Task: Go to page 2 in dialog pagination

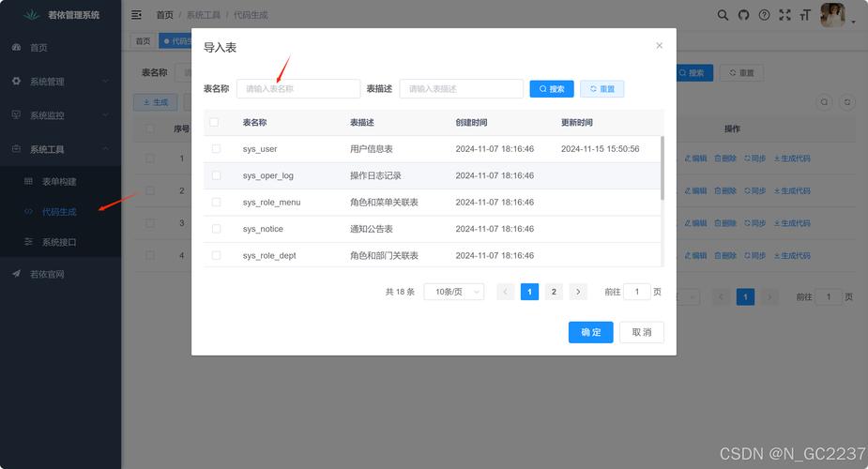Action: tap(554, 292)
